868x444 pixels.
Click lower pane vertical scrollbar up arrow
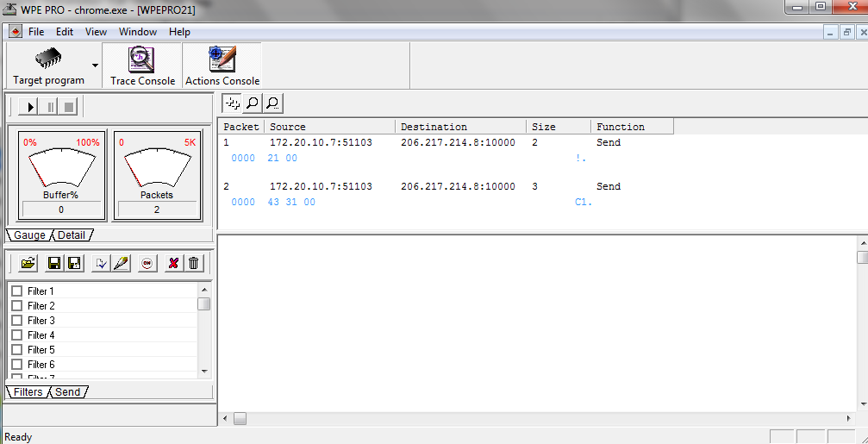pos(862,242)
